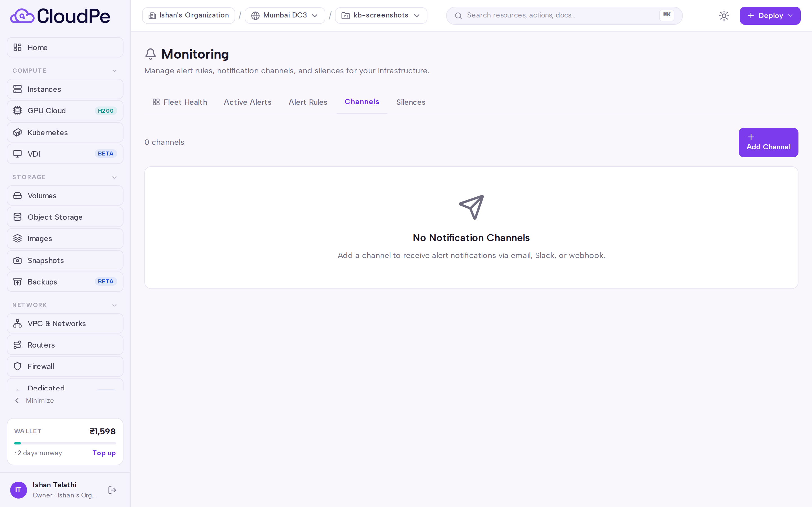Collapse the NETWORK section chevron

click(x=114, y=305)
